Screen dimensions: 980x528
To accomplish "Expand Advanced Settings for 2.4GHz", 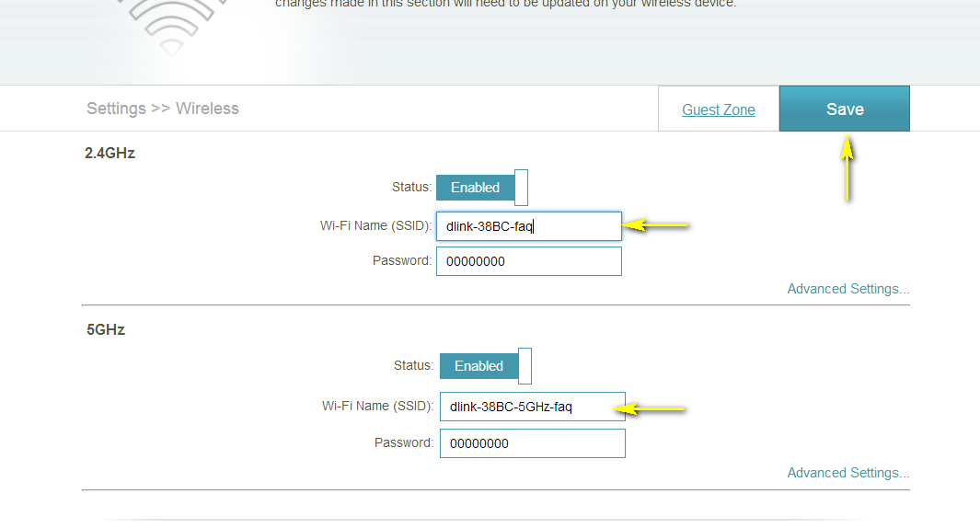I will coord(847,289).
